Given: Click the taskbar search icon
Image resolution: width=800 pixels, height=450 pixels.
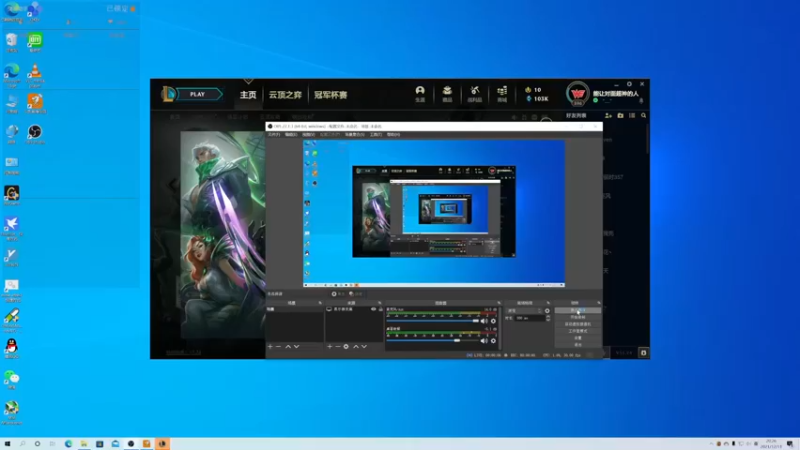Looking at the screenshot, I should coord(22,444).
